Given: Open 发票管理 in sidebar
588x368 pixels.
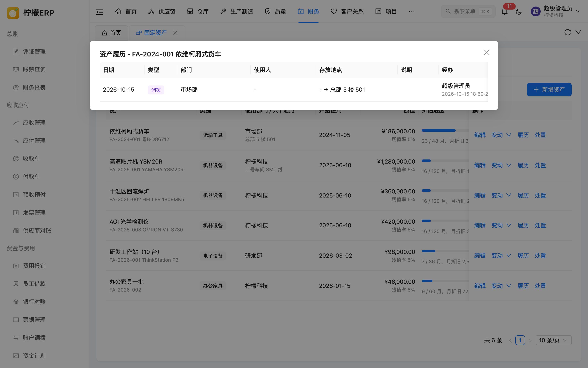Looking at the screenshot, I should pyautogui.click(x=34, y=213).
